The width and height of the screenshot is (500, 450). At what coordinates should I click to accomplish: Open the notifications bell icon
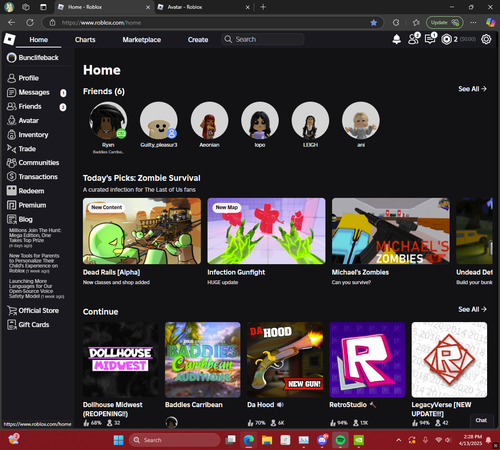coord(396,39)
